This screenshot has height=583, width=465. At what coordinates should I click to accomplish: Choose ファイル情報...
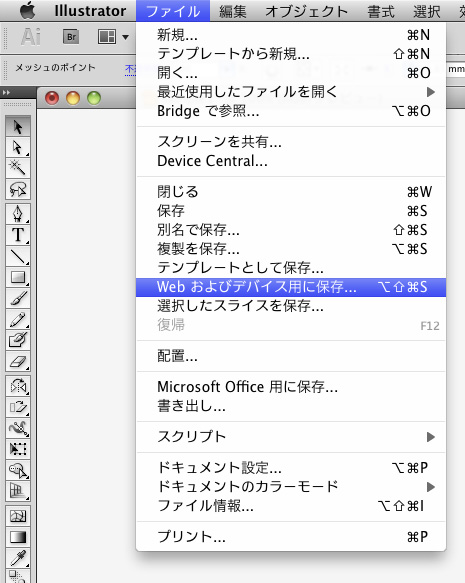click(291, 506)
